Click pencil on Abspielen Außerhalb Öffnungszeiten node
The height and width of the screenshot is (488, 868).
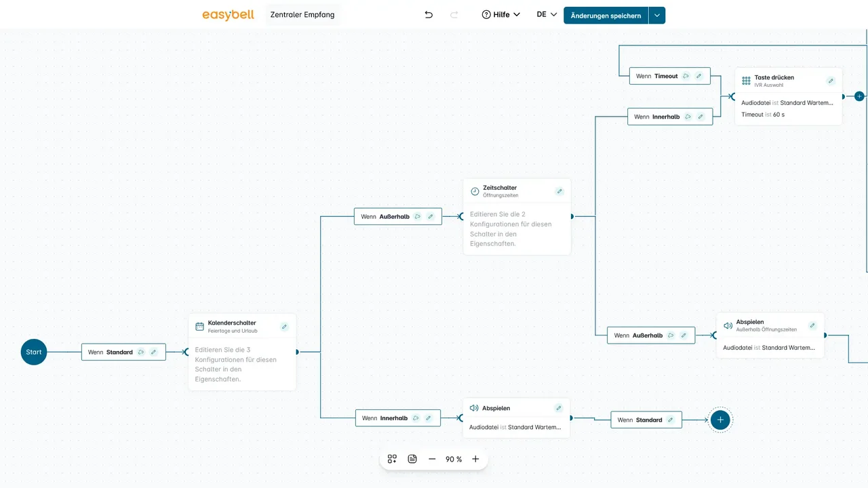click(812, 325)
